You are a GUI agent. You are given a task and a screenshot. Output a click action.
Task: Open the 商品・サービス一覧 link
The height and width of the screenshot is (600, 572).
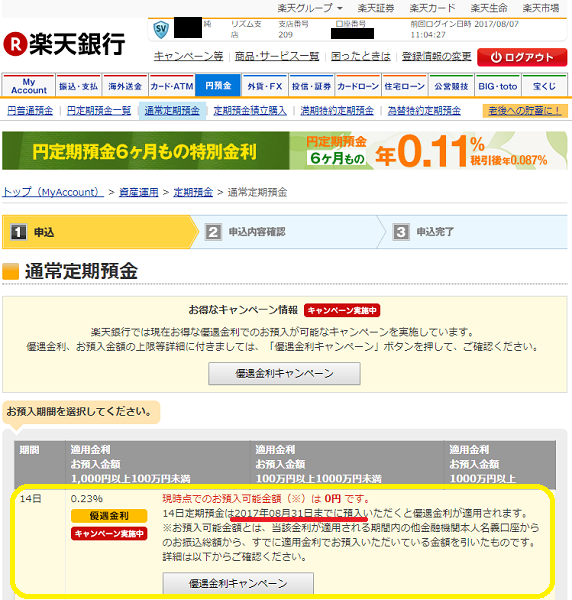(277, 57)
